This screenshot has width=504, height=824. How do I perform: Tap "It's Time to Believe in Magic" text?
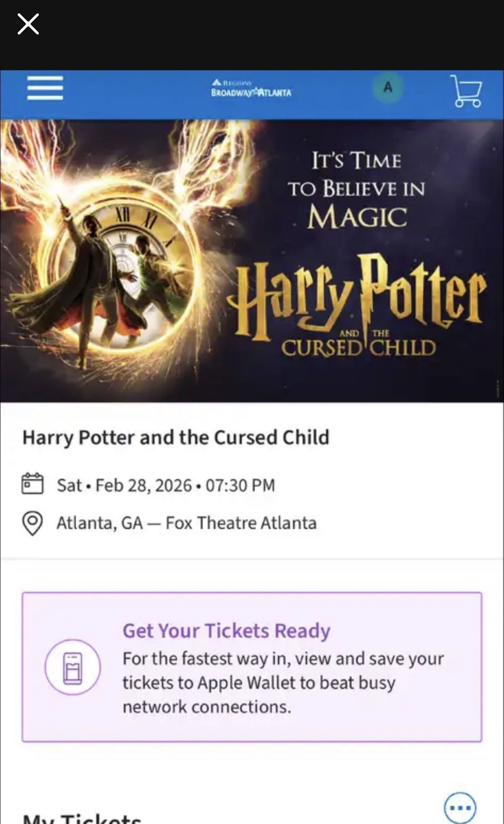356,189
